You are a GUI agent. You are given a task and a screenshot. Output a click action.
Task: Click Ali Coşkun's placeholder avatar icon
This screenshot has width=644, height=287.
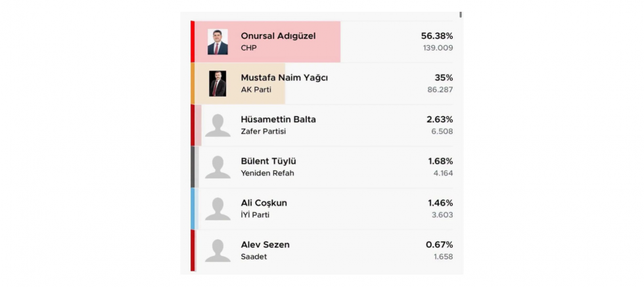[218, 209]
